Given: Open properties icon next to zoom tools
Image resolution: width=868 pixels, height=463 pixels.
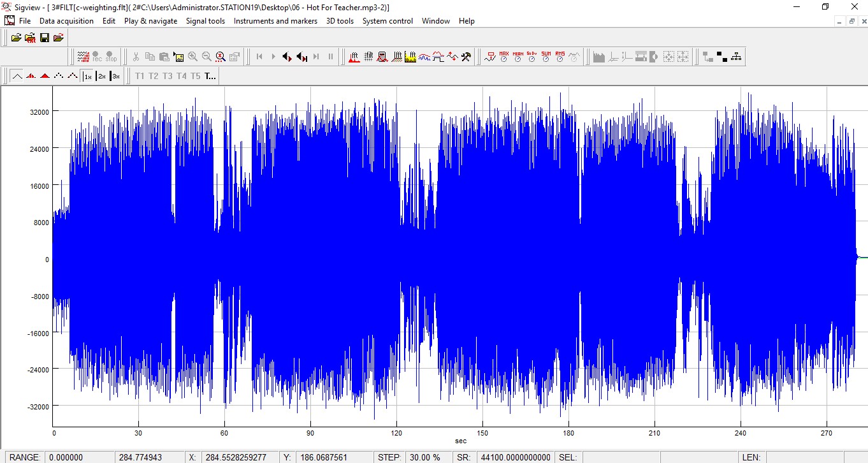Looking at the screenshot, I should pos(235,57).
